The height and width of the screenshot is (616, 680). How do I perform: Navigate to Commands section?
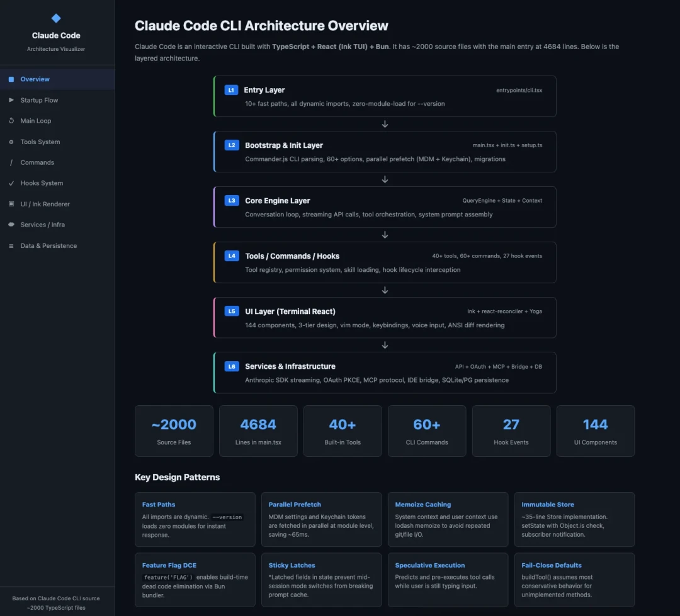57,162
